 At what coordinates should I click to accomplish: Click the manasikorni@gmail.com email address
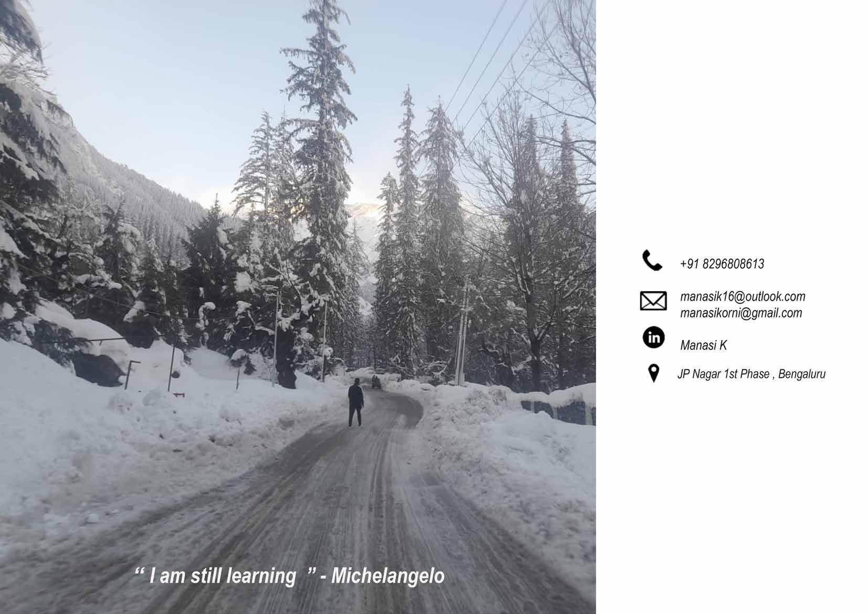(741, 313)
